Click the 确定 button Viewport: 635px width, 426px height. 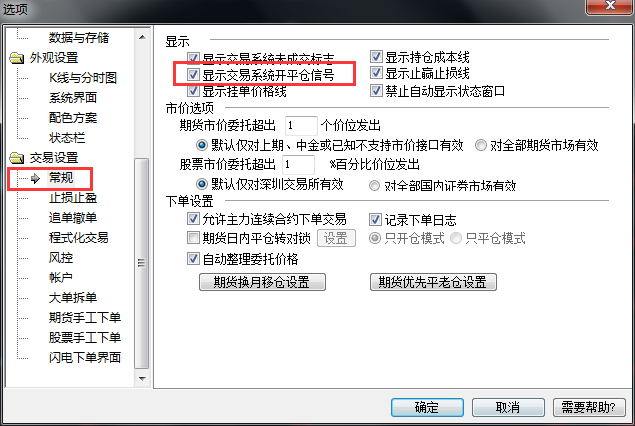(427, 407)
